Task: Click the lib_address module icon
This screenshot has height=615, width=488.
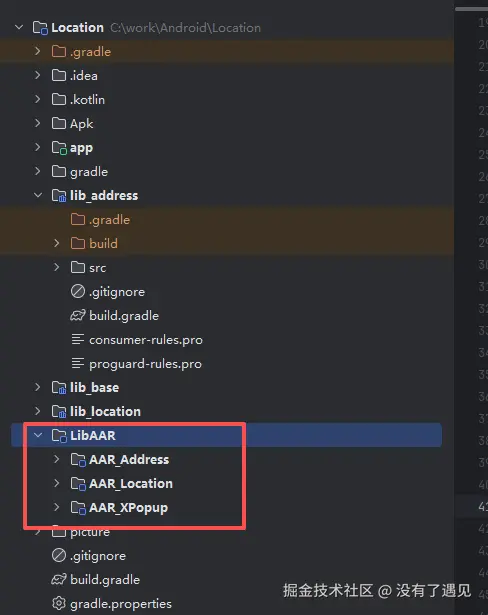Action: point(59,195)
